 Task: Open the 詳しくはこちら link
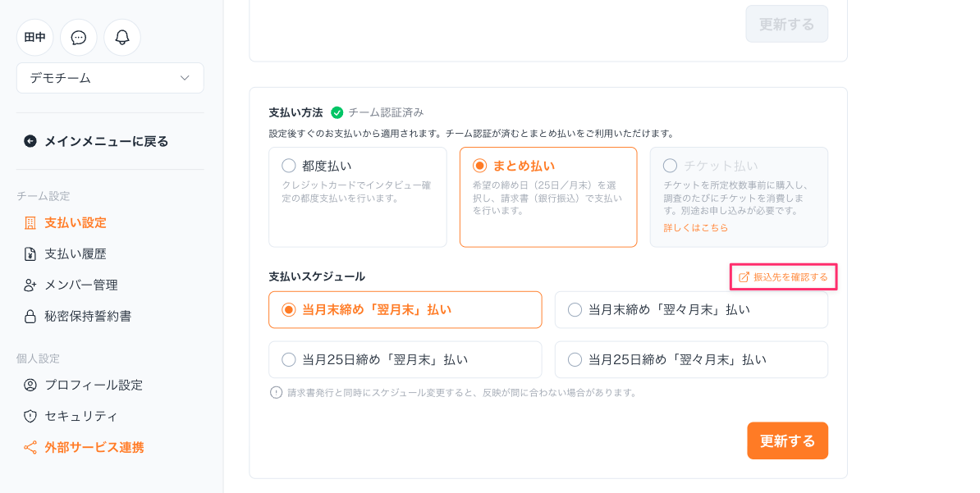pos(695,228)
